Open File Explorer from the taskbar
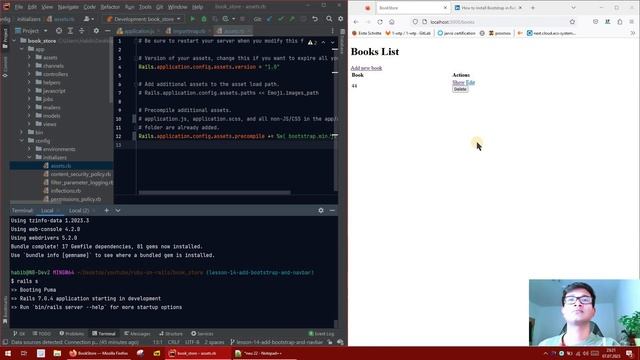640x360 pixels. tap(57, 353)
